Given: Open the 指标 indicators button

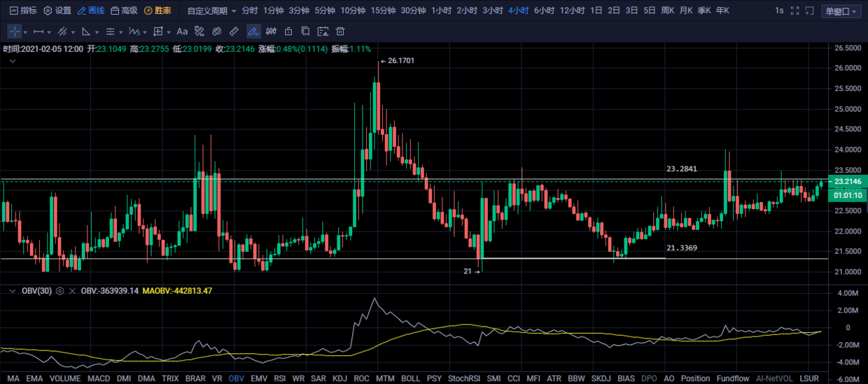Looking at the screenshot, I should (x=22, y=10).
